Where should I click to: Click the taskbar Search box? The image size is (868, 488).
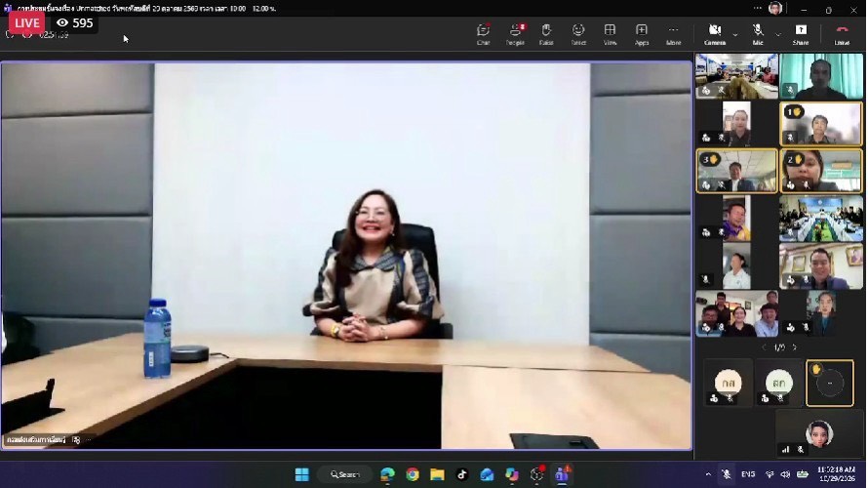[x=345, y=474]
